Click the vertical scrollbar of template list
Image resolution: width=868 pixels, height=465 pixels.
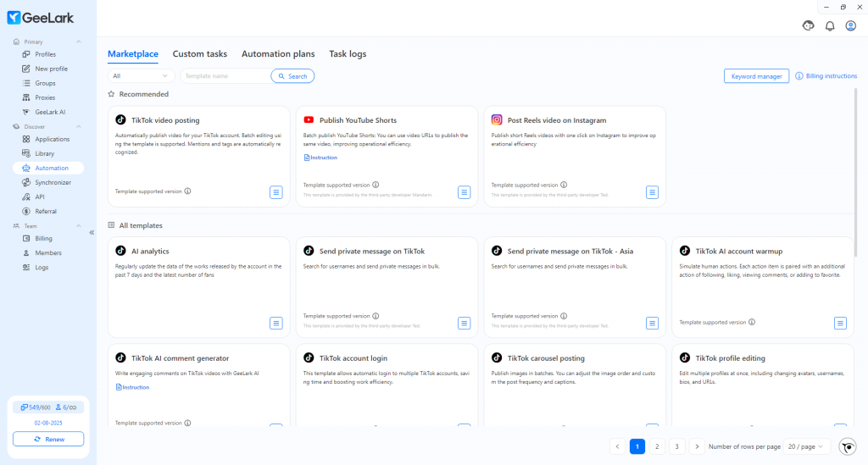click(855, 171)
